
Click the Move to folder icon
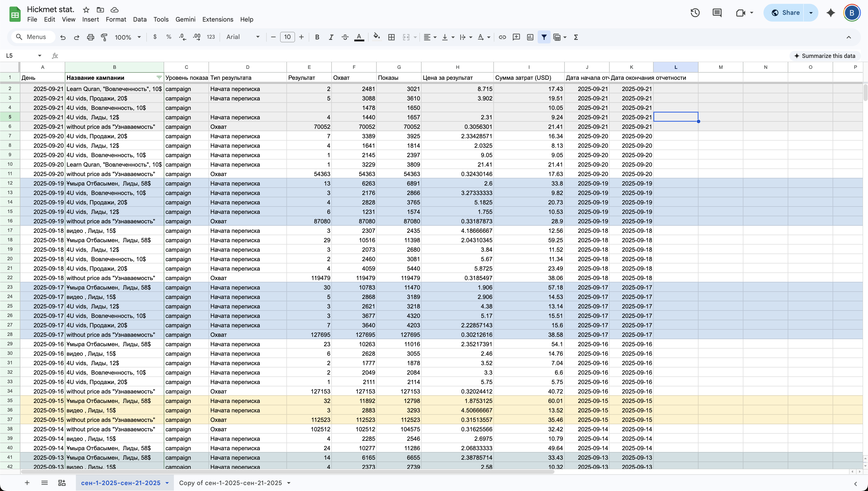(x=100, y=10)
